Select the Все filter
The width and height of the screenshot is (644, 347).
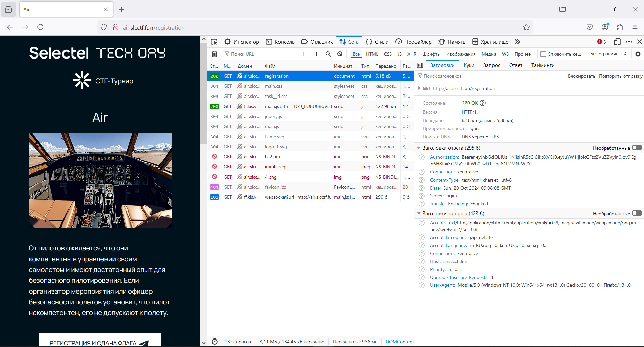click(356, 54)
